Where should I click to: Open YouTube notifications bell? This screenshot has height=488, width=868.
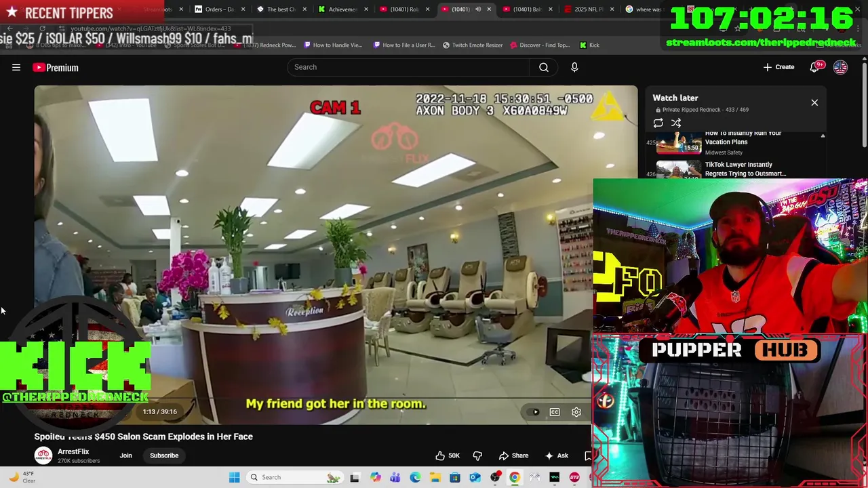pyautogui.click(x=815, y=67)
